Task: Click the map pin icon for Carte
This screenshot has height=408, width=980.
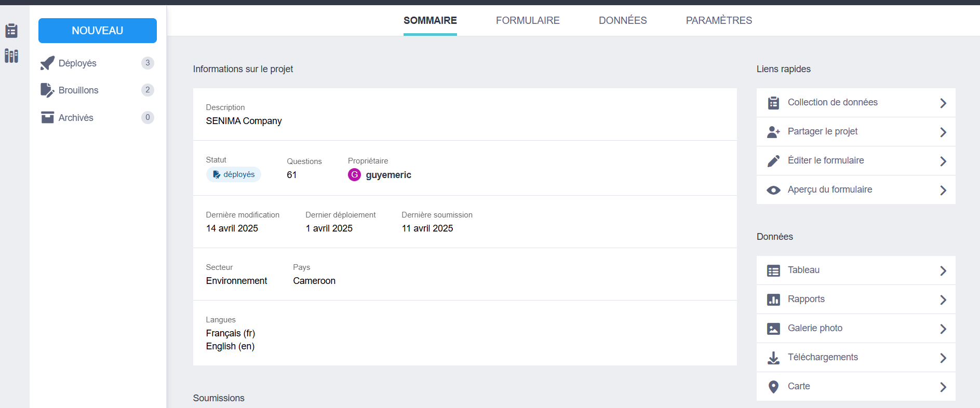Action: (x=773, y=387)
